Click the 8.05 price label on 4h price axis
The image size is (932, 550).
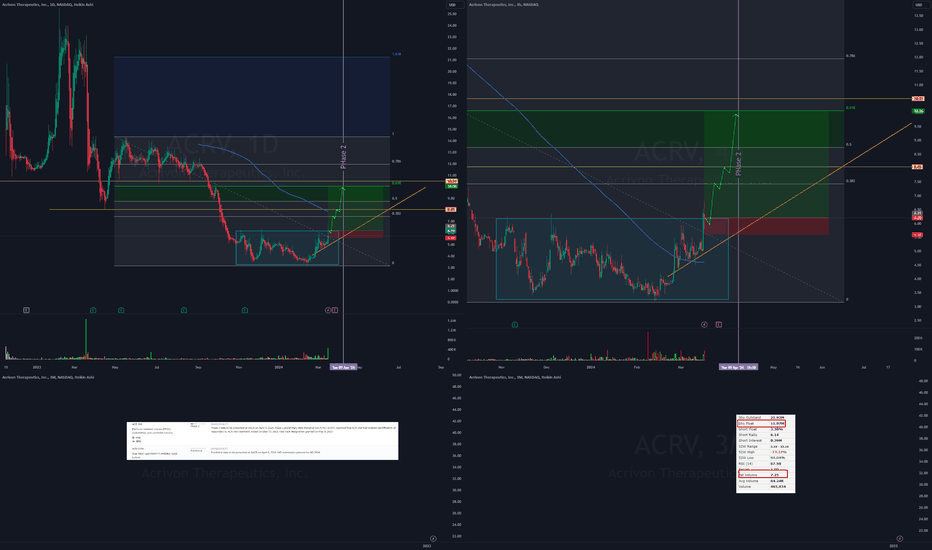click(918, 167)
